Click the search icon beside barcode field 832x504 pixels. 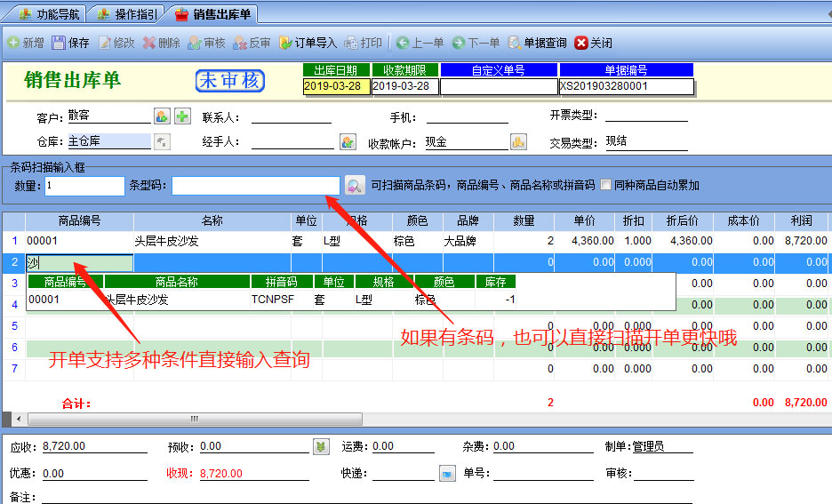[x=355, y=185]
